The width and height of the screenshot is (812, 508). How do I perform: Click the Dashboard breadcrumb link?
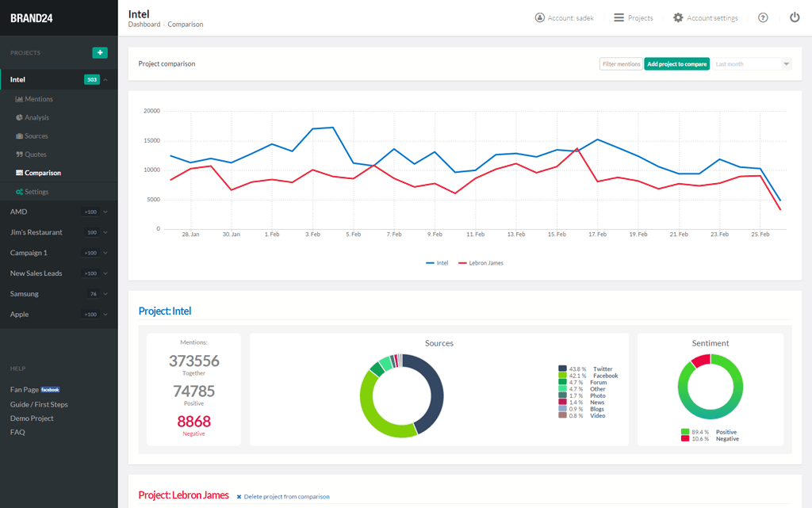tap(144, 25)
